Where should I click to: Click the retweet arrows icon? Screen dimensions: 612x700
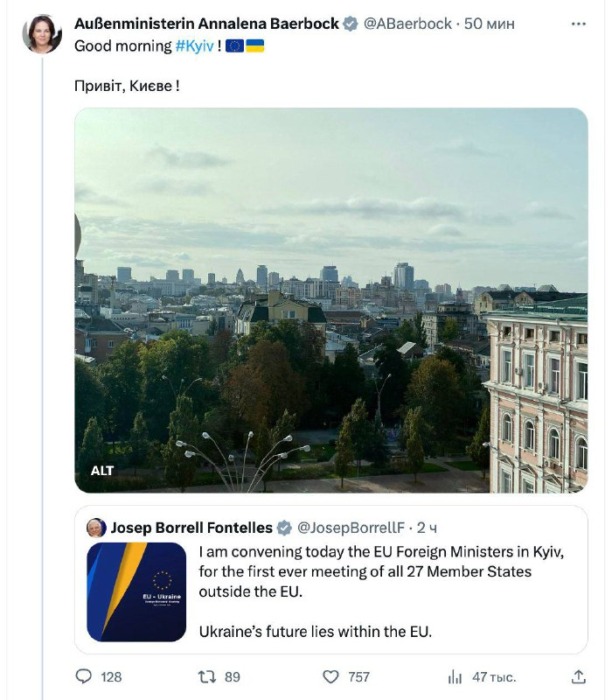point(207,676)
